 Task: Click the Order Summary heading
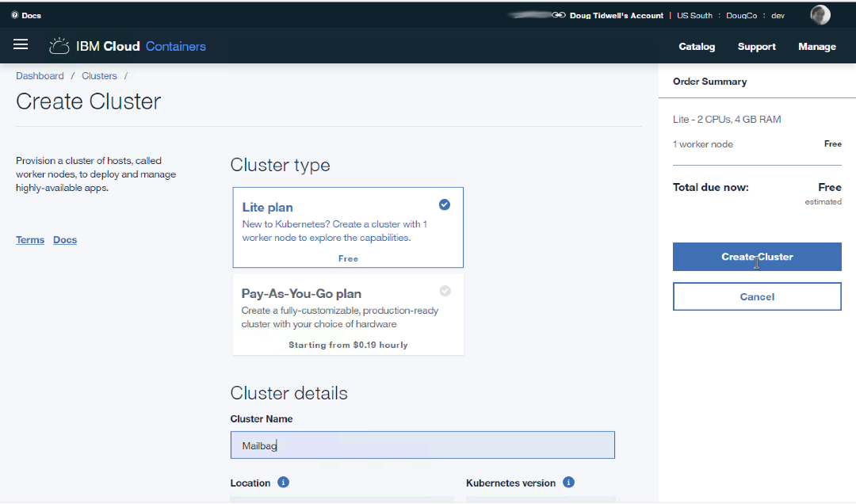tap(709, 82)
